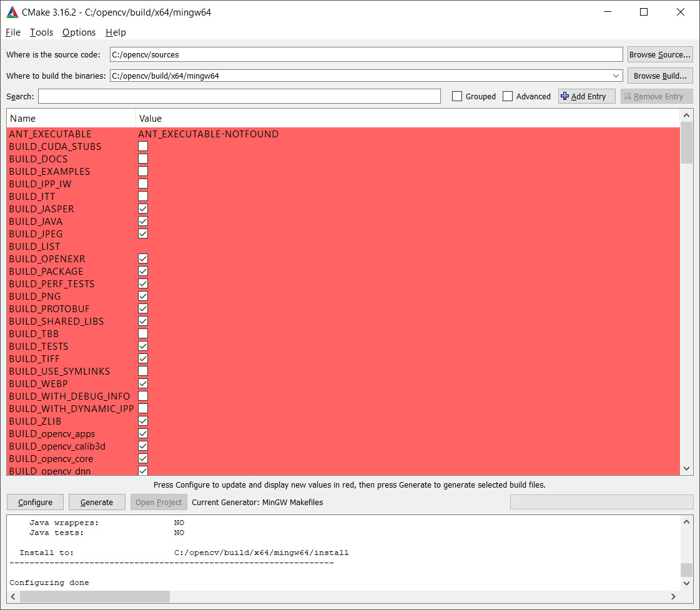Enable the Advanced checkbox

(x=508, y=96)
